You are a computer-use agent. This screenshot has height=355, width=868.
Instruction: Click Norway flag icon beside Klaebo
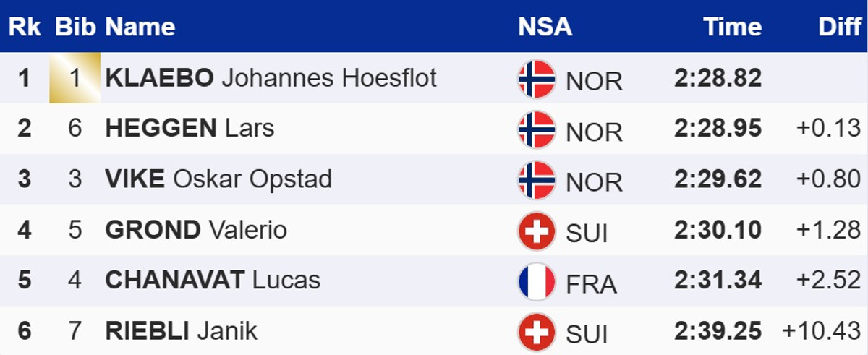(x=536, y=79)
